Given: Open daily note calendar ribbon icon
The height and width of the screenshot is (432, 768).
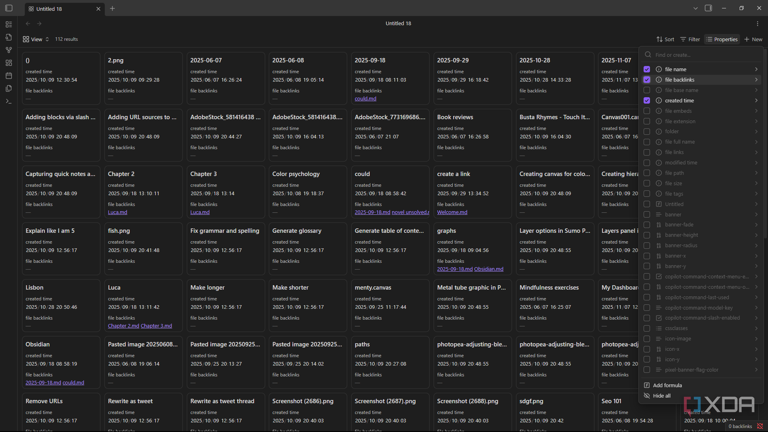Looking at the screenshot, I should [x=8, y=75].
